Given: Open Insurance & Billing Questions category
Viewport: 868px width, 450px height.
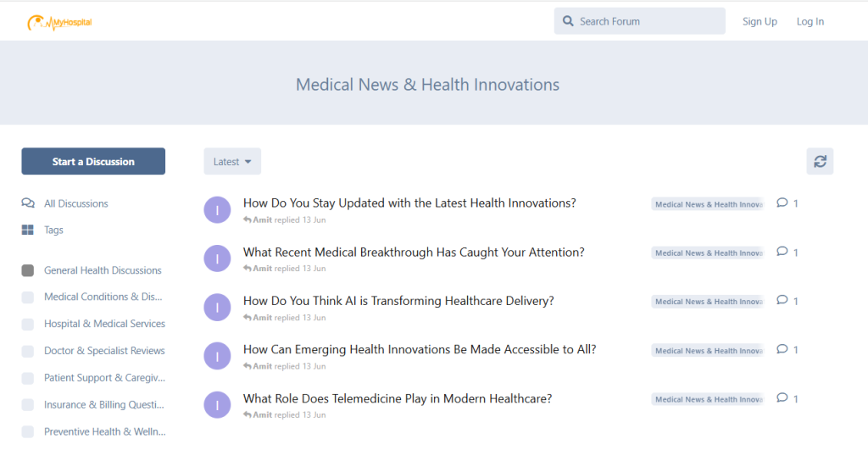Looking at the screenshot, I should [x=104, y=405].
